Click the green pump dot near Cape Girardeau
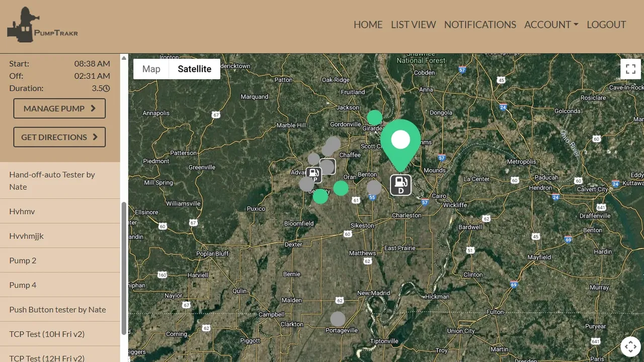644x362 pixels. tap(374, 118)
